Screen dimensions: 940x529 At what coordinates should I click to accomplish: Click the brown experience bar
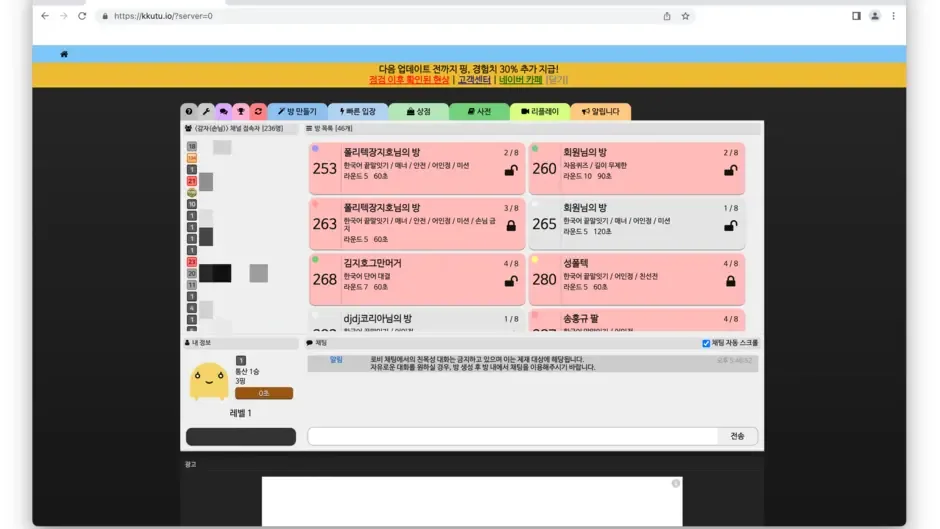pyautogui.click(x=264, y=393)
